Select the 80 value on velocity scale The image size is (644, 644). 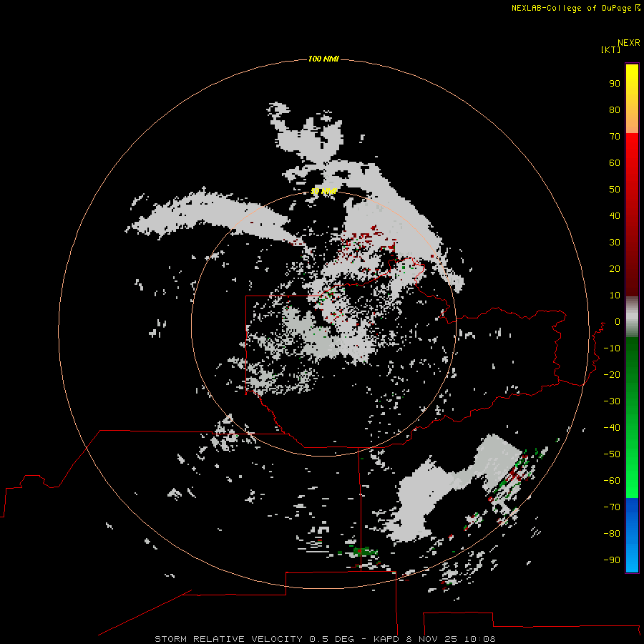(x=615, y=110)
